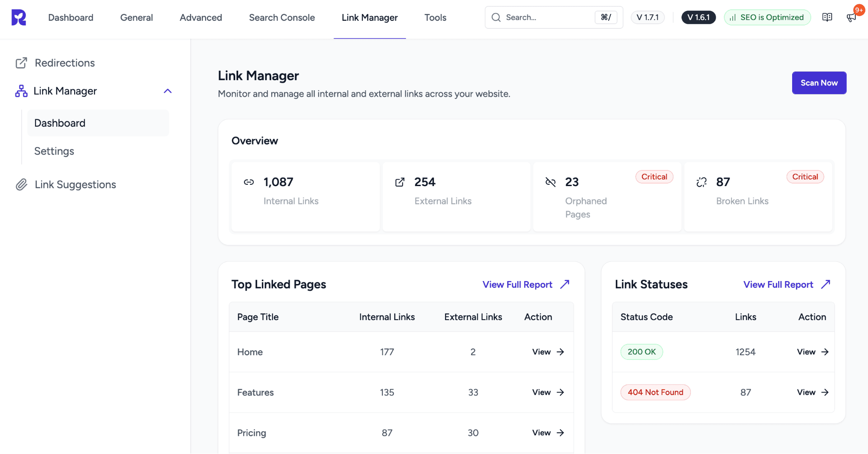
Task: Click the Features page title cell
Action: pyautogui.click(x=255, y=392)
